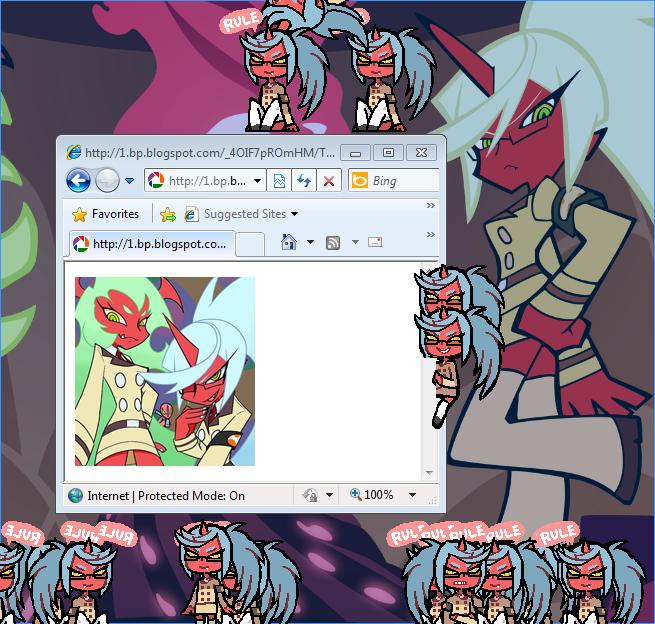Viewport: 655px width, 624px height.
Task: Click the RSS feeds icon
Action: (333, 242)
